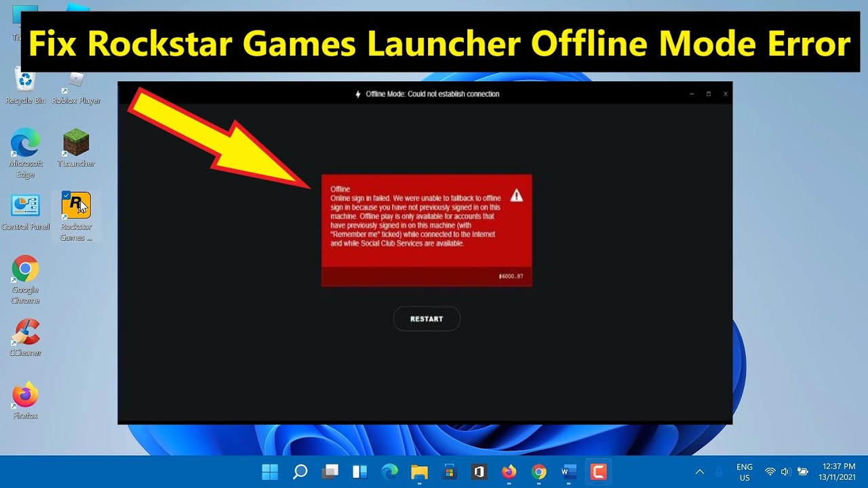This screenshot has width=868, height=488.
Task: Select the Microsoft Edge desktop shortcut
Action: (x=25, y=153)
